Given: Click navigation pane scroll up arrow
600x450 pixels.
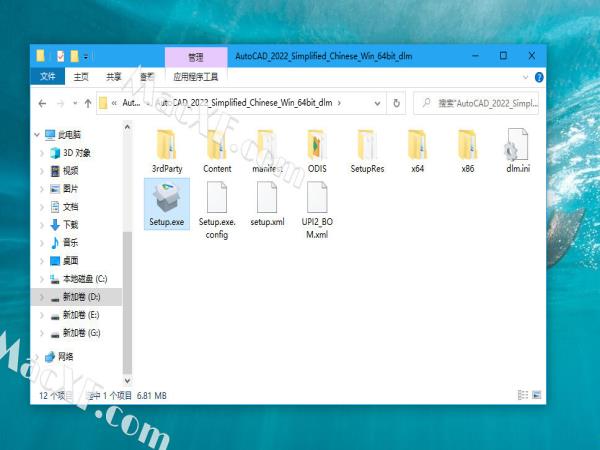Looking at the screenshot, I should (x=127, y=127).
